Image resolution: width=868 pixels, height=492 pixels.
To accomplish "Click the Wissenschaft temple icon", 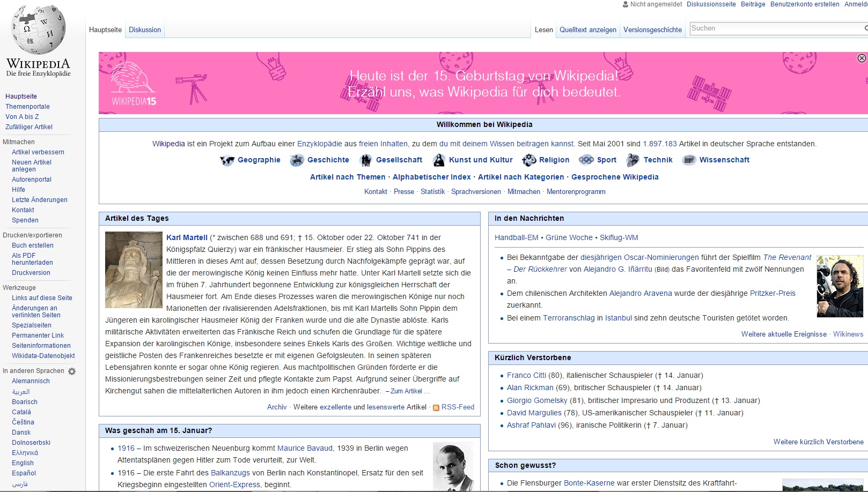I will (x=689, y=160).
